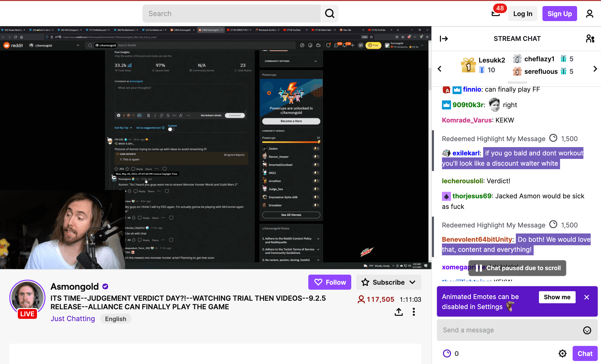Click the Follow heart button
This screenshot has height=364, width=601.
point(330,282)
